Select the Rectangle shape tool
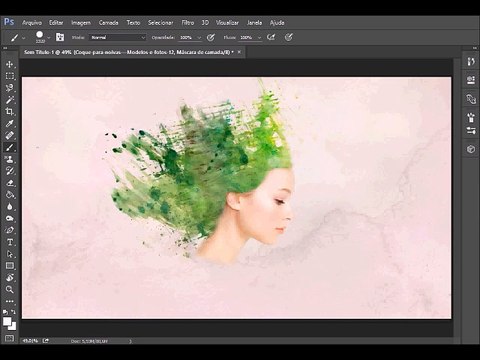Image resolution: width=480 pixels, height=360 pixels. tap(9, 266)
